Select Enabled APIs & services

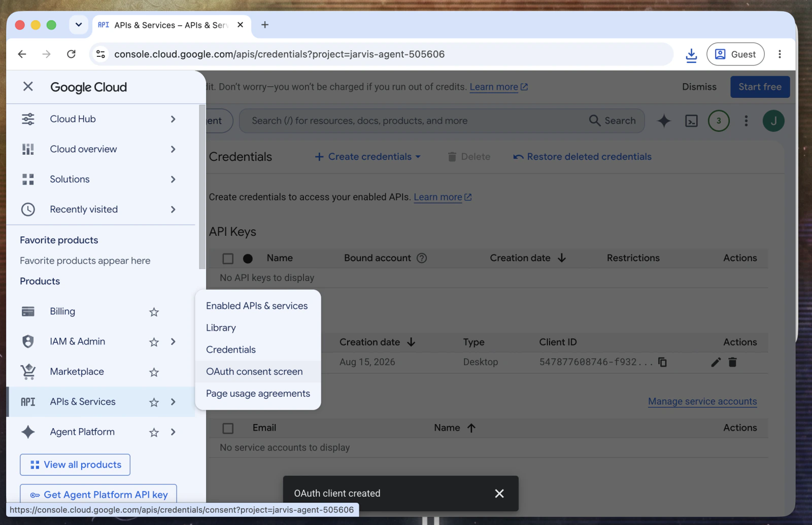(x=257, y=306)
